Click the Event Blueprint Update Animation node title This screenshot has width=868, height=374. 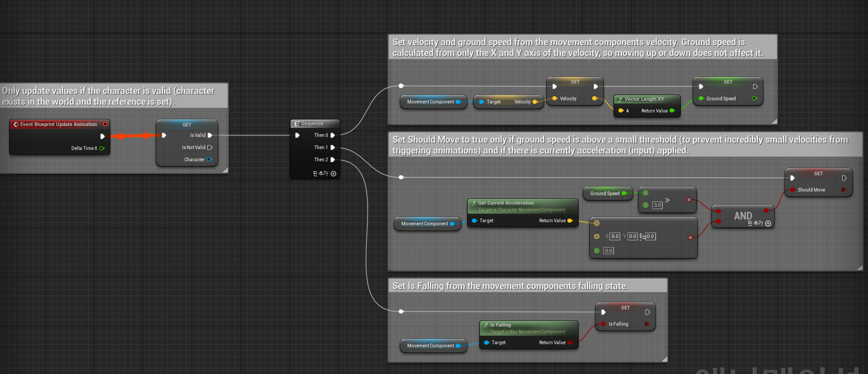(58, 124)
